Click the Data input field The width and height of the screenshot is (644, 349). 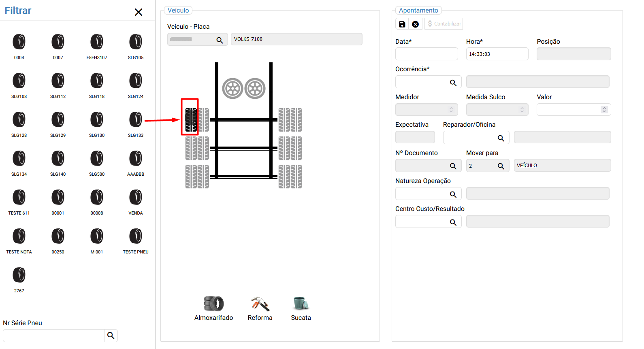pyautogui.click(x=426, y=54)
